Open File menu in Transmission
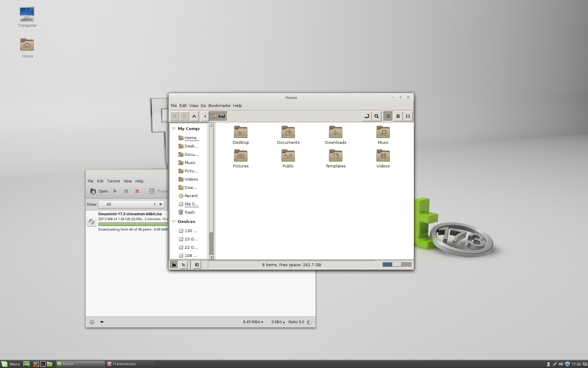Image resolution: width=588 pixels, height=368 pixels. point(90,181)
